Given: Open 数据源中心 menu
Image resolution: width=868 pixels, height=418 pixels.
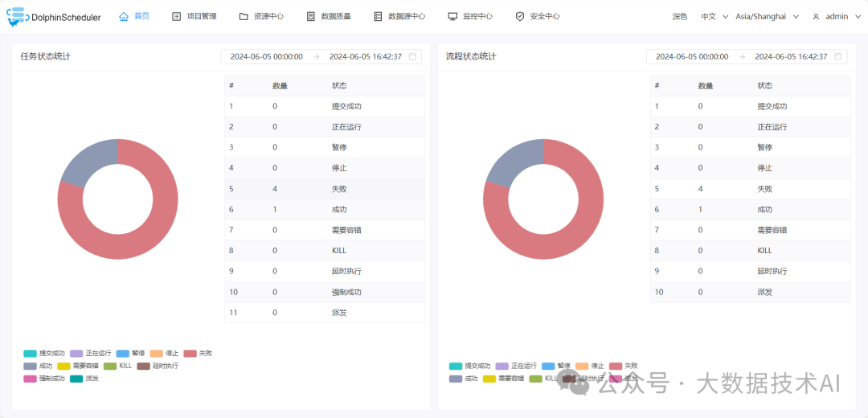Looking at the screenshot, I should (x=399, y=17).
